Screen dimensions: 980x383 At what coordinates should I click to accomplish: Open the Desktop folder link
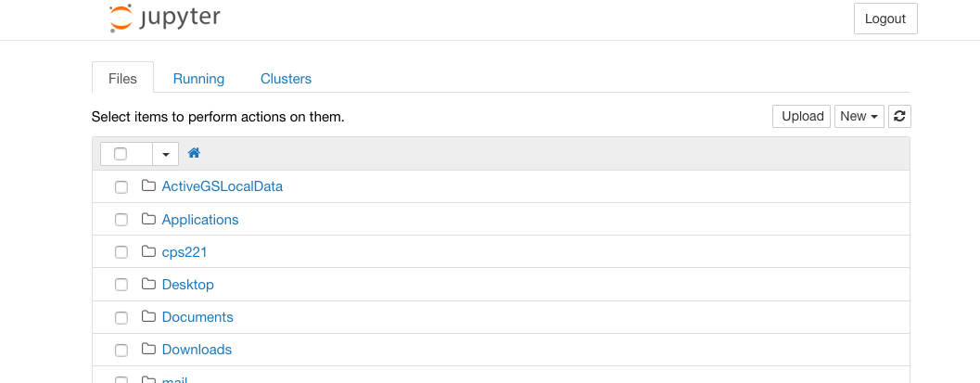coord(187,285)
